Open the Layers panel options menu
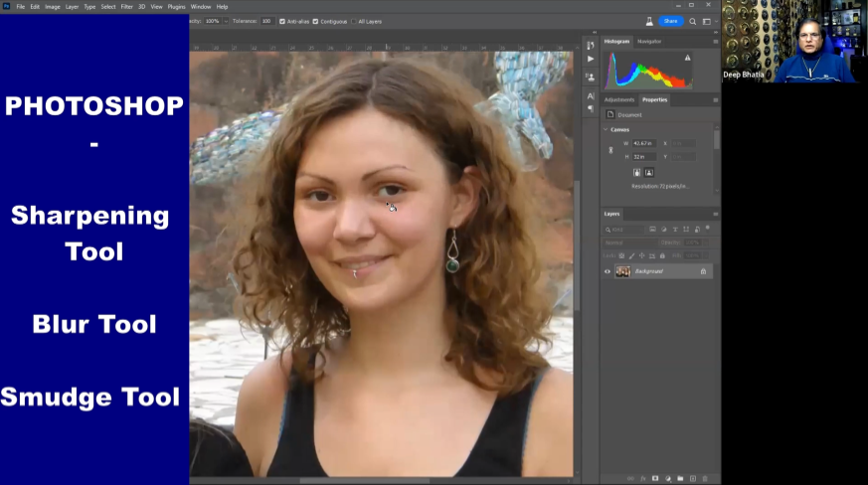The image size is (868, 485). (715, 214)
